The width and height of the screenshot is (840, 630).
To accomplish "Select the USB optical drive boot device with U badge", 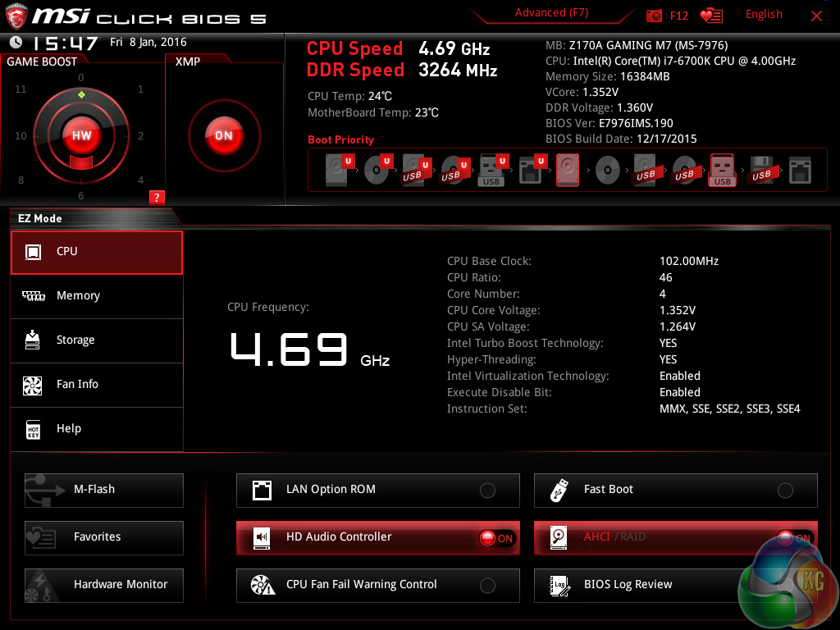I will pos(455,170).
